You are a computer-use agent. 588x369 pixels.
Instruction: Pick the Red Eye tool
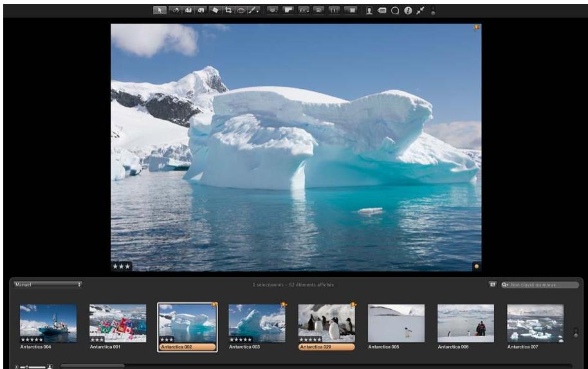[x=241, y=10]
